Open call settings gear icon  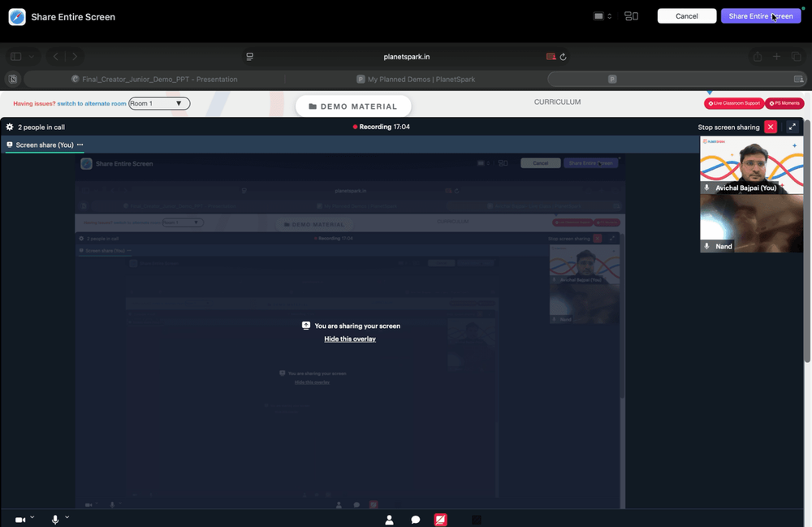tap(9, 127)
